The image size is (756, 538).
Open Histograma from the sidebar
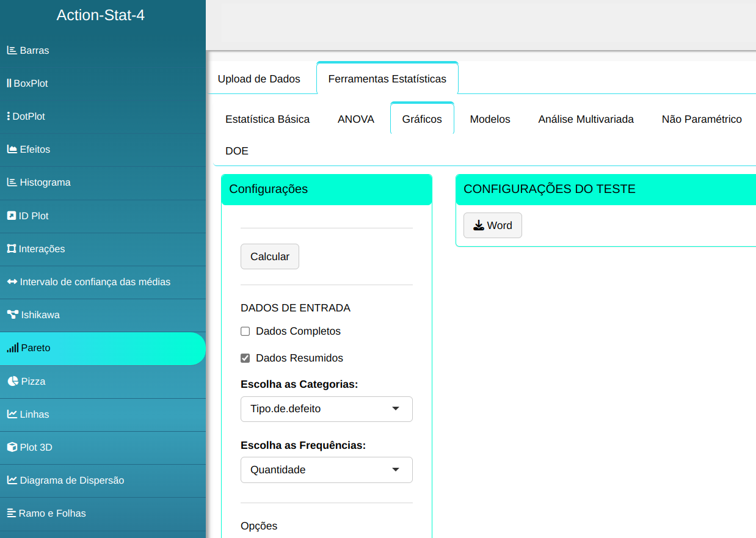(45, 183)
